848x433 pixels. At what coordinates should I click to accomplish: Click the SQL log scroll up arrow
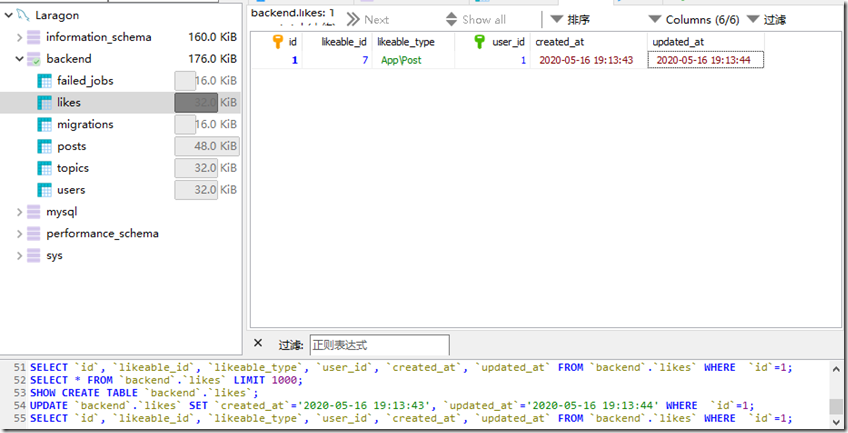coord(836,370)
